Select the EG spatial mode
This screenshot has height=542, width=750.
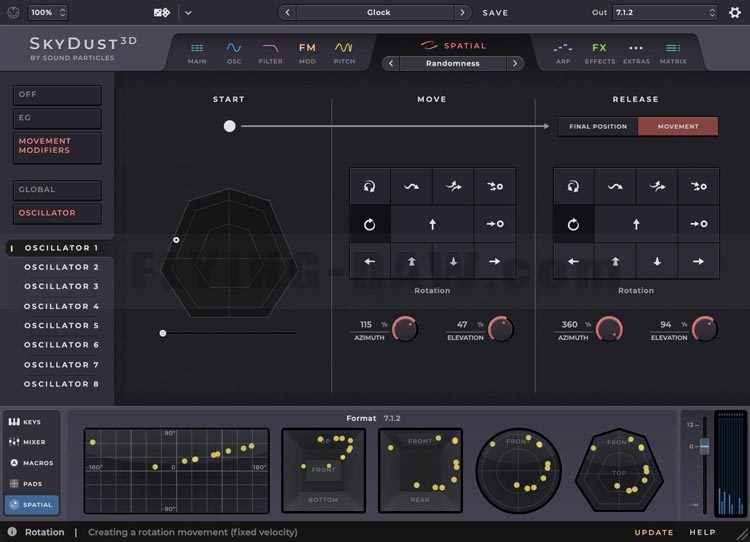pos(57,118)
